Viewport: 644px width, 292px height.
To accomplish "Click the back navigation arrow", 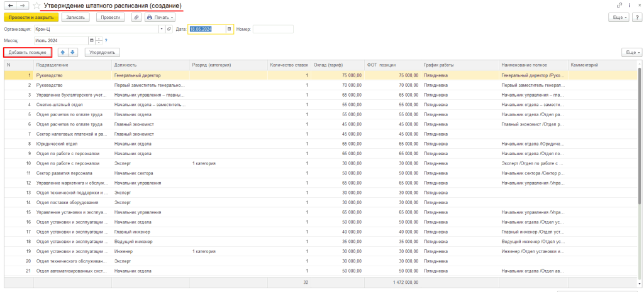I will click(x=9, y=5).
